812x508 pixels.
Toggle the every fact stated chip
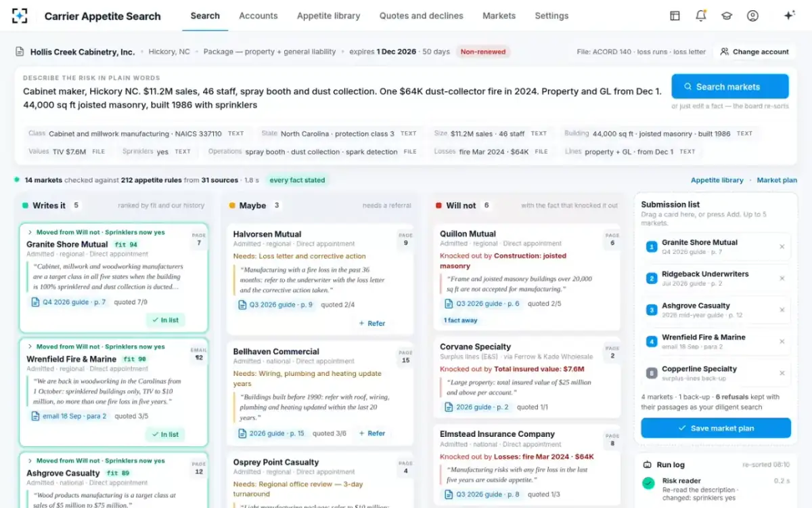297,180
